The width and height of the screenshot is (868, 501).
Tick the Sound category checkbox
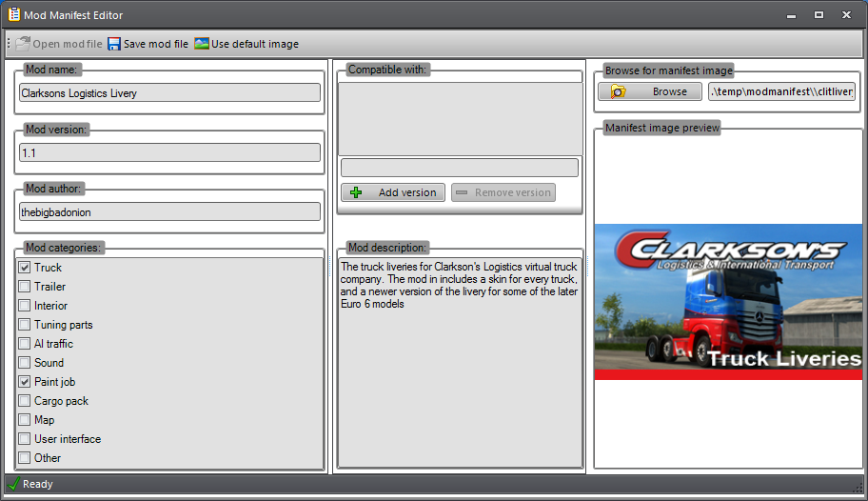25,363
